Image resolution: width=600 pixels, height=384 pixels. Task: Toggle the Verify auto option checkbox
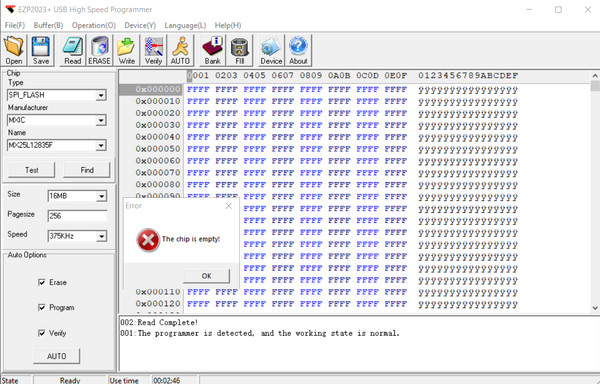(42, 333)
